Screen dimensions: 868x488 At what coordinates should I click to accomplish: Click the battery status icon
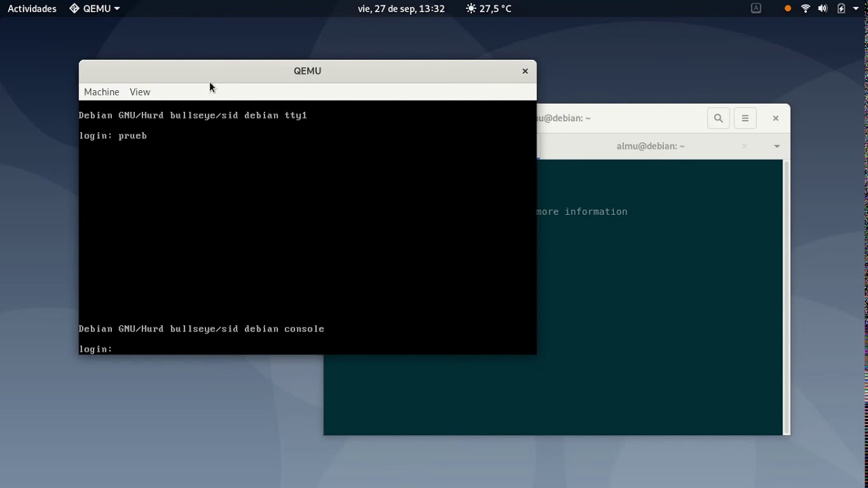841,9
